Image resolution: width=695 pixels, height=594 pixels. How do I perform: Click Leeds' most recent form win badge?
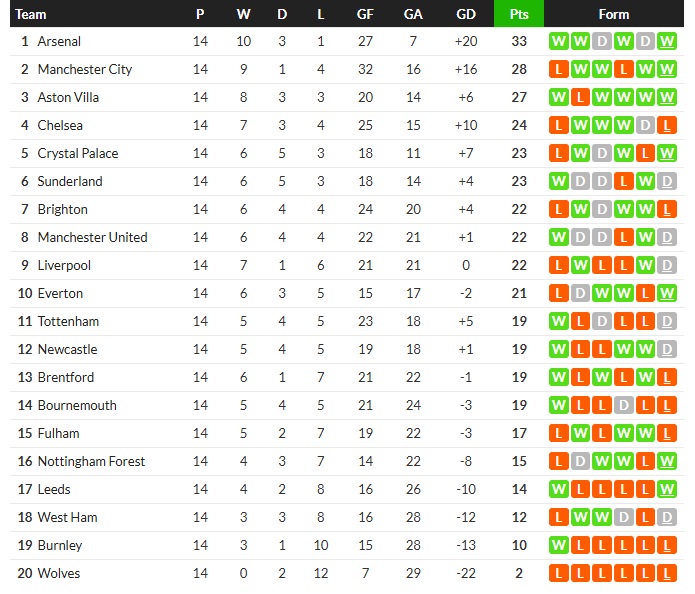667,490
